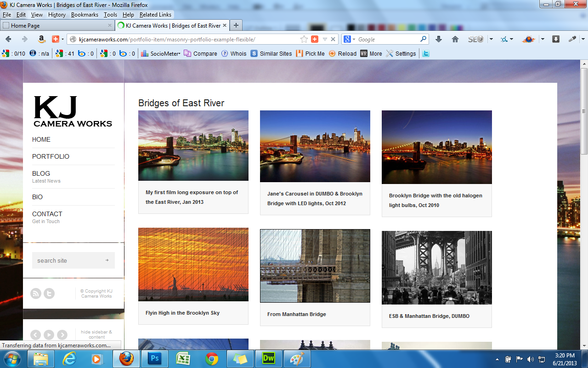
Task: Click the Amazon toolbar icon
Action: (x=41, y=39)
